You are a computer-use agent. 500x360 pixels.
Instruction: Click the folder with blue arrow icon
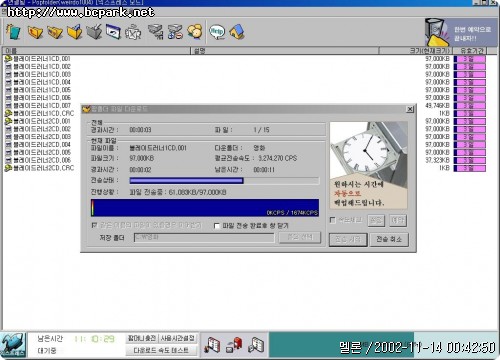tap(75, 32)
